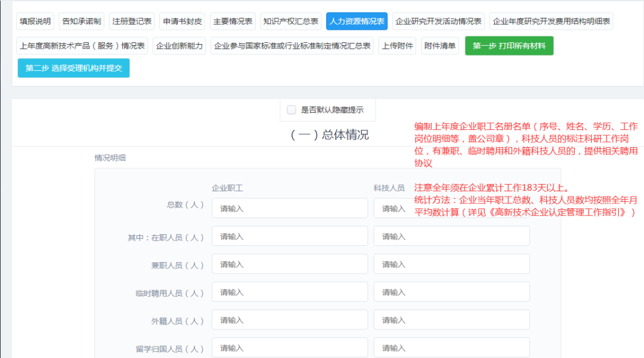The image size is (644, 358).
Task: Focus 科技人员 兼职人员 input field
Action: [451, 264]
